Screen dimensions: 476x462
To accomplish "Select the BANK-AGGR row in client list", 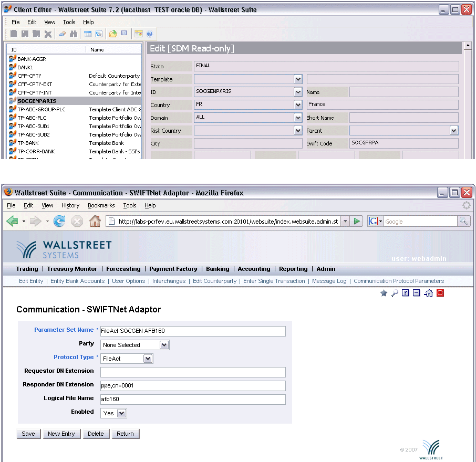I will point(75,59).
